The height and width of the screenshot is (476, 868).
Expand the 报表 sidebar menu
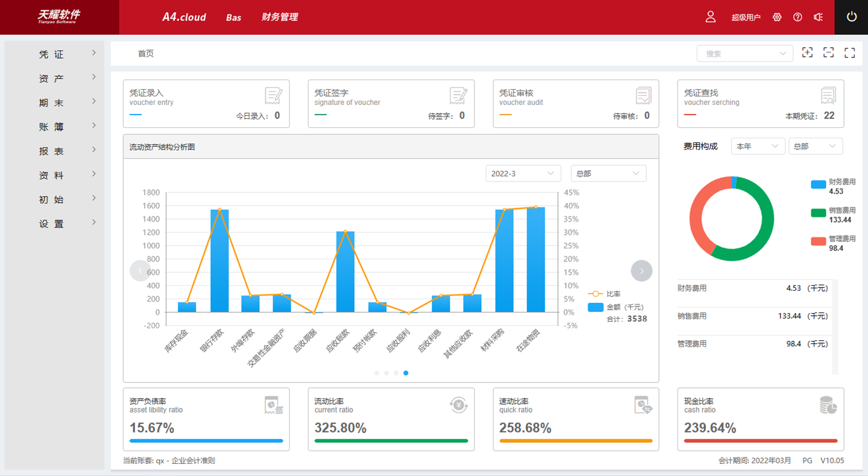[x=52, y=151]
